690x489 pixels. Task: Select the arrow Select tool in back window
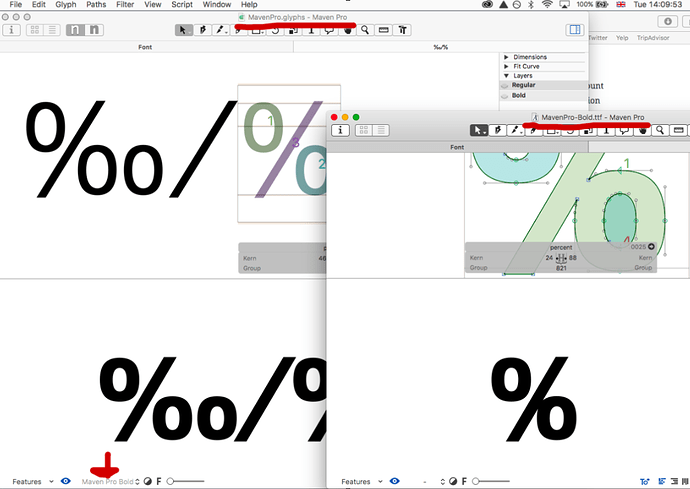tap(184, 30)
